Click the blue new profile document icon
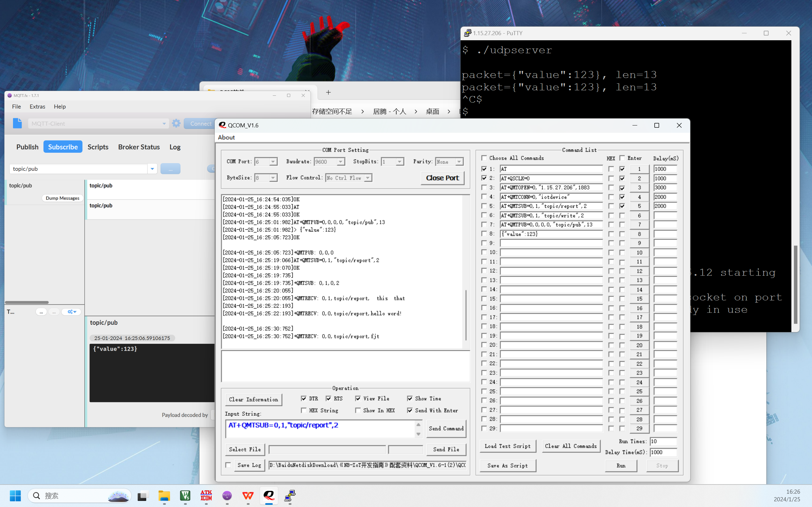Viewport: 812px width, 507px height. pyautogui.click(x=17, y=123)
